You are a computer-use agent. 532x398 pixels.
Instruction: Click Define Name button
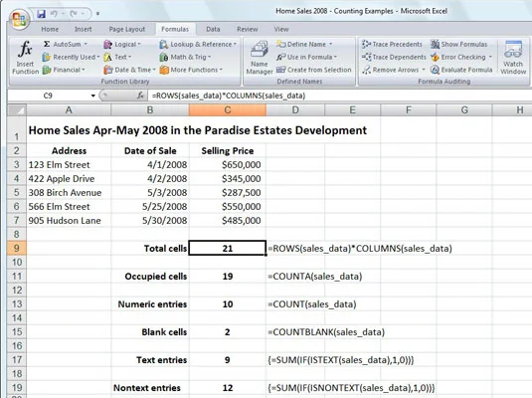304,44
